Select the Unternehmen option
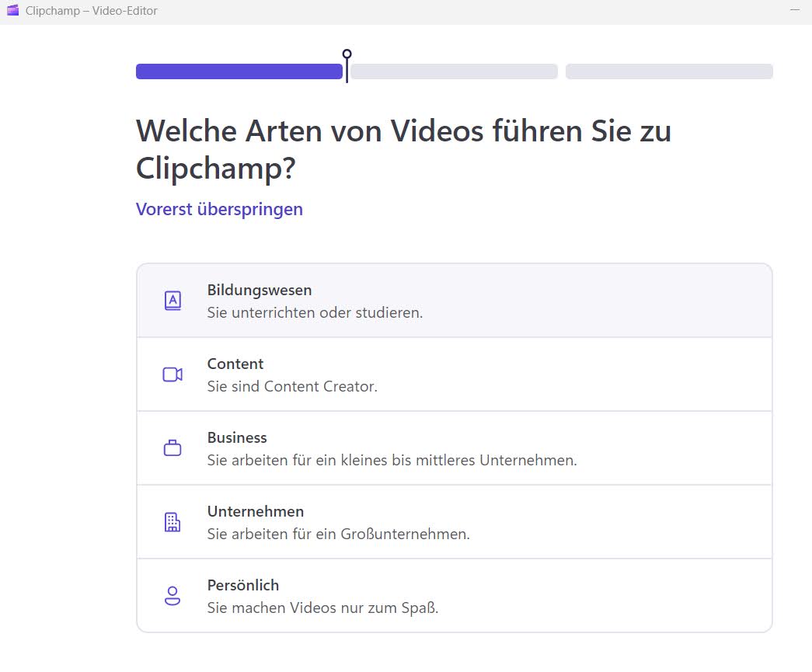 pyautogui.click(x=454, y=521)
